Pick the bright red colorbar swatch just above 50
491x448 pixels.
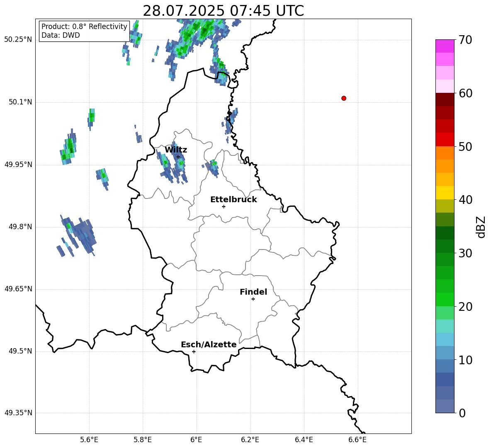[445, 140]
